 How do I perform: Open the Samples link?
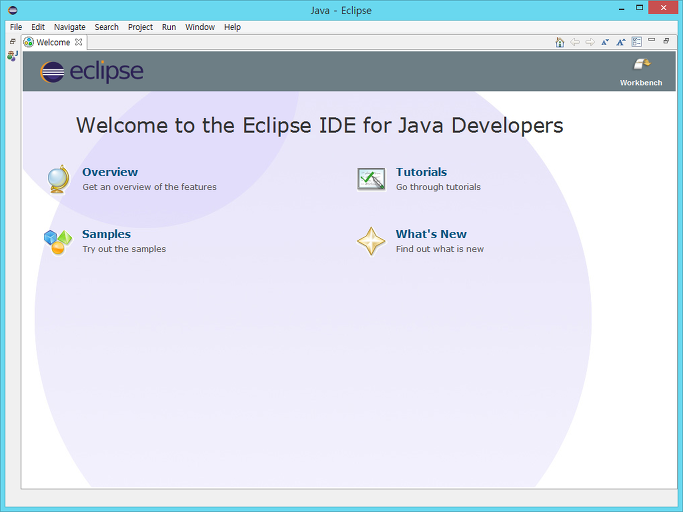click(107, 234)
